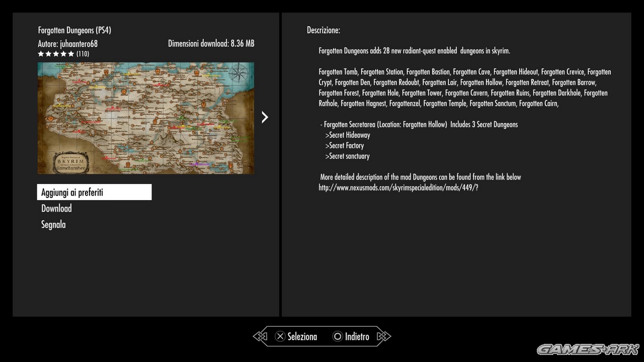Viewport: 644px width, 362px height.
Task: Select Segnala to report the mod
Action: [53, 224]
